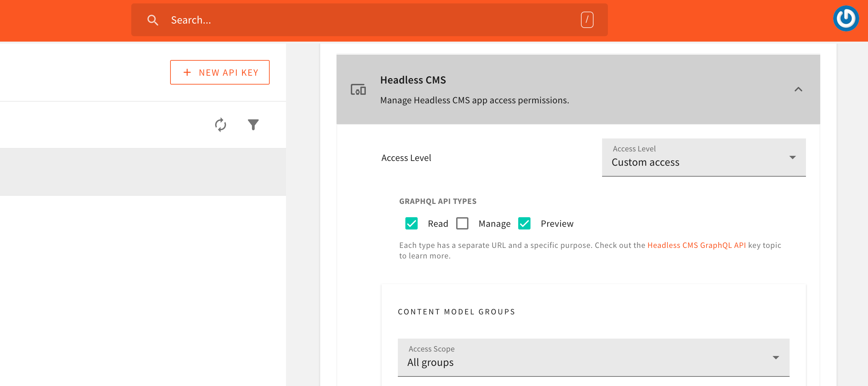This screenshot has width=868, height=386.
Task: Select the highlighted row in the left panel
Action: [x=143, y=172]
